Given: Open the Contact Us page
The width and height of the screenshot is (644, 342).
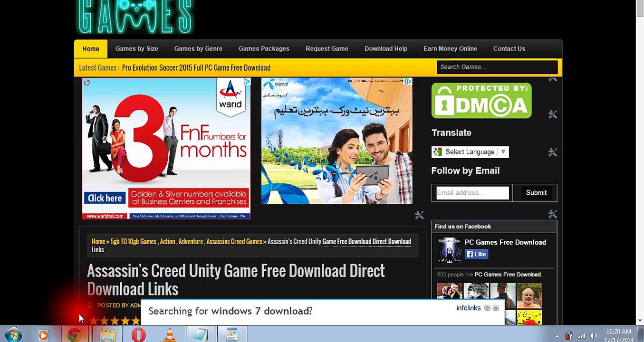Looking at the screenshot, I should 509,48.
